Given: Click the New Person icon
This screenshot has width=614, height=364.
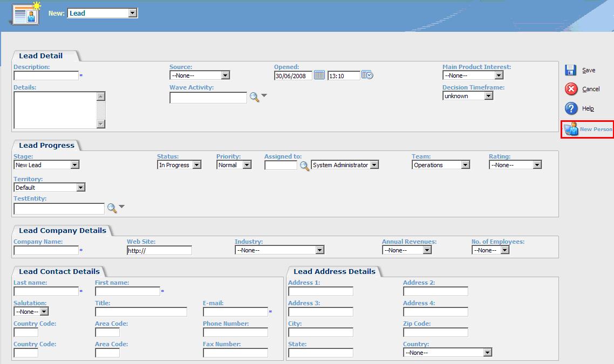Looking at the screenshot, I should 571,129.
